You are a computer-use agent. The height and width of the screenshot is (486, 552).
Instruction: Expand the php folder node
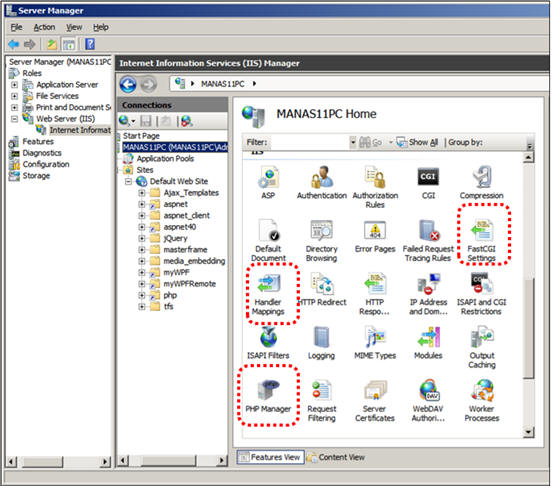pyautogui.click(x=142, y=295)
